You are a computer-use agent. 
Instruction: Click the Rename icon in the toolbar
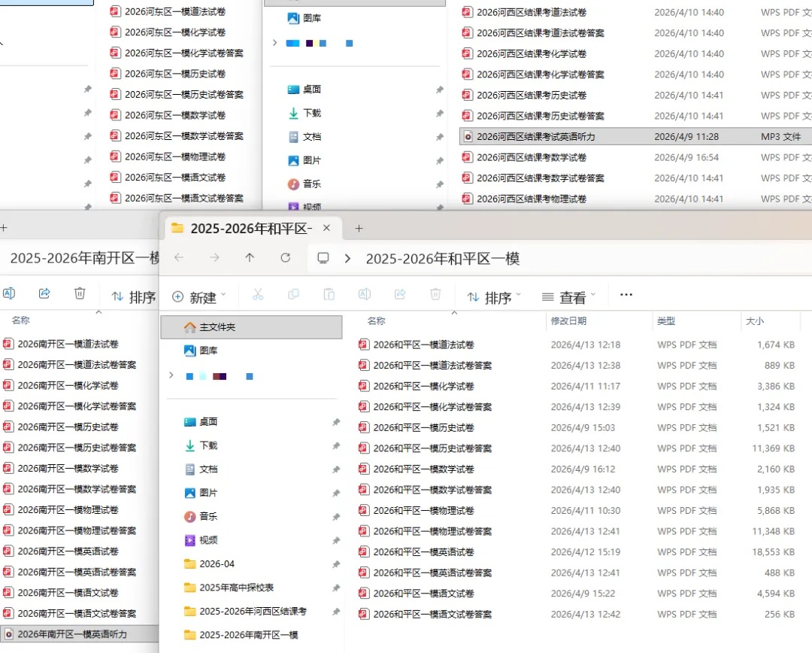click(365, 294)
